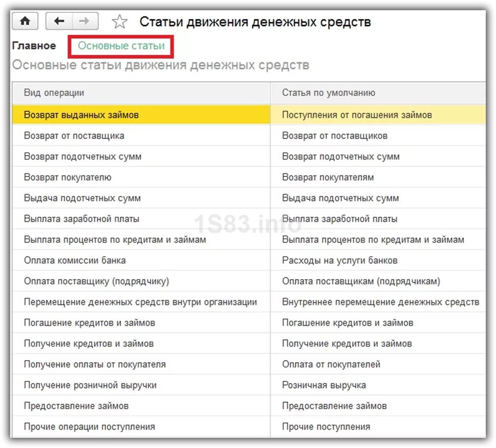
Task: Select Возврат подотчетных сумм in Вид операции
Action: [x=141, y=156]
